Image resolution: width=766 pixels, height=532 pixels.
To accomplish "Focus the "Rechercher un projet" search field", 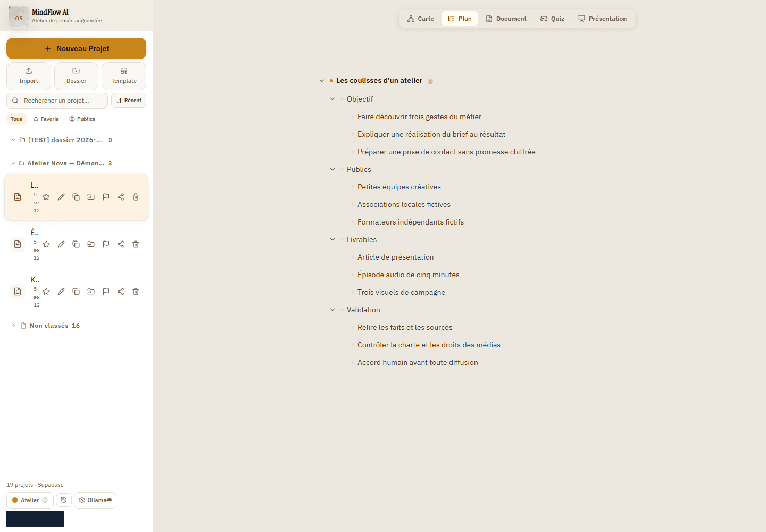I will pos(57,101).
